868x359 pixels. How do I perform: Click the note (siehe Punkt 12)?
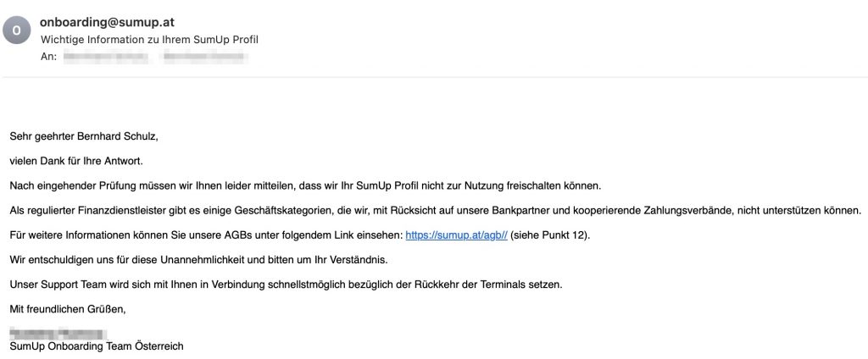click(x=550, y=235)
